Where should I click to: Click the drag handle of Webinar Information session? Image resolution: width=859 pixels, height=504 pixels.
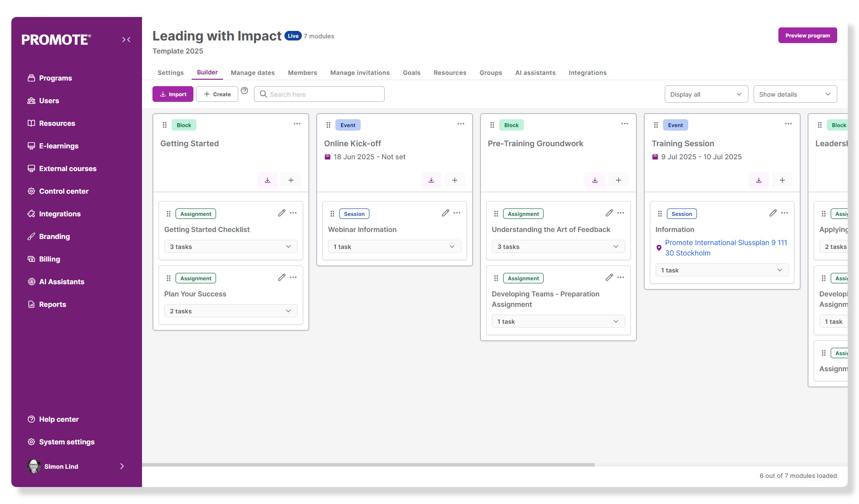(x=332, y=214)
